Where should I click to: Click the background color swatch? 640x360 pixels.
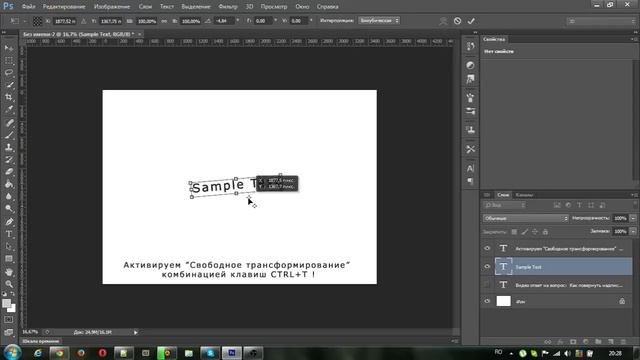click(11, 308)
